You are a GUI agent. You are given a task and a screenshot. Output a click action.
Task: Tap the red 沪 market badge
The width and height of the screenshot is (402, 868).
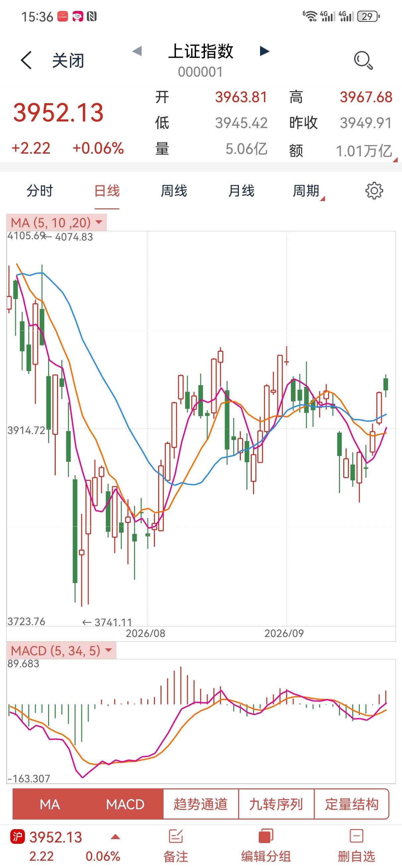pyautogui.click(x=18, y=837)
